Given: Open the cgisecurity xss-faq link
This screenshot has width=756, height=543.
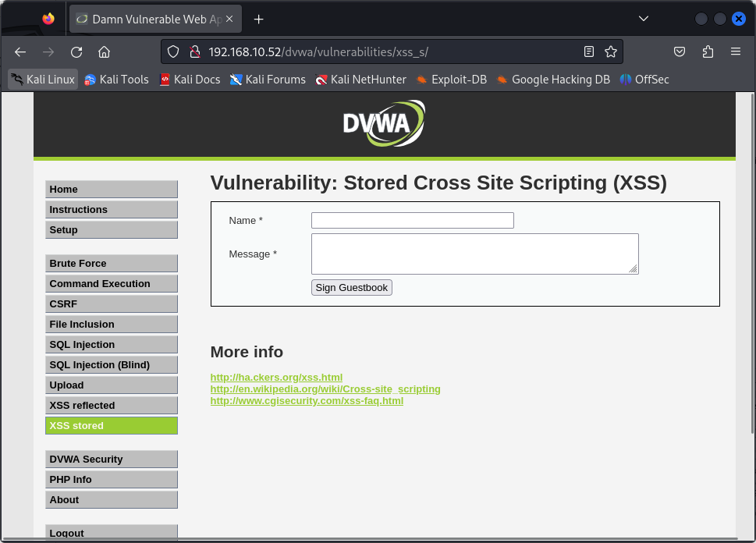Looking at the screenshot, I should [307, 401].
